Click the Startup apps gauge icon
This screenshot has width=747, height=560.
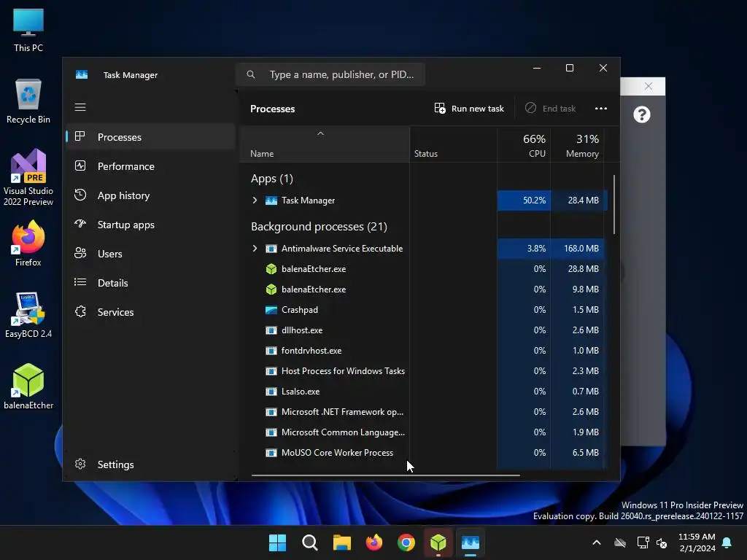80,224
